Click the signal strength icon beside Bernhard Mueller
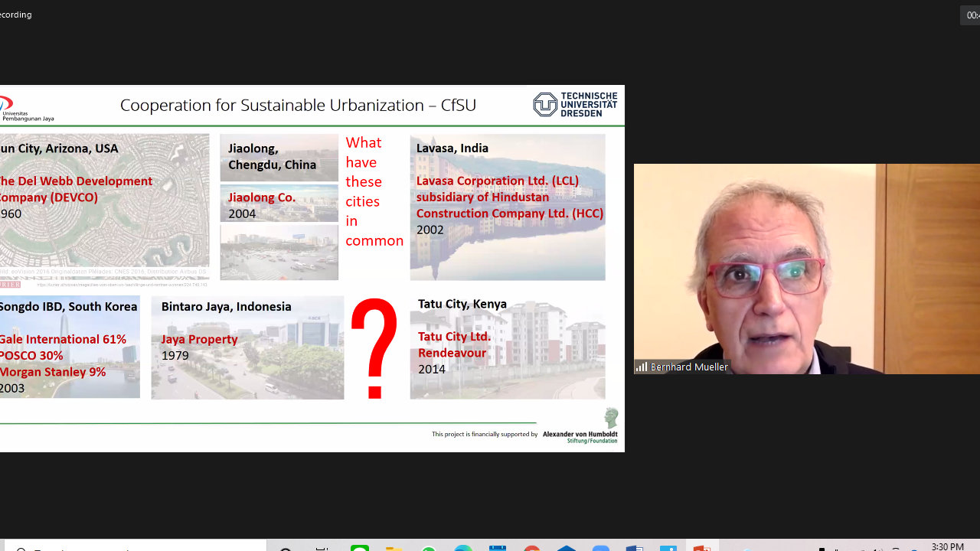The width and height of the screenshot is (980, 551). click(642, 367)
